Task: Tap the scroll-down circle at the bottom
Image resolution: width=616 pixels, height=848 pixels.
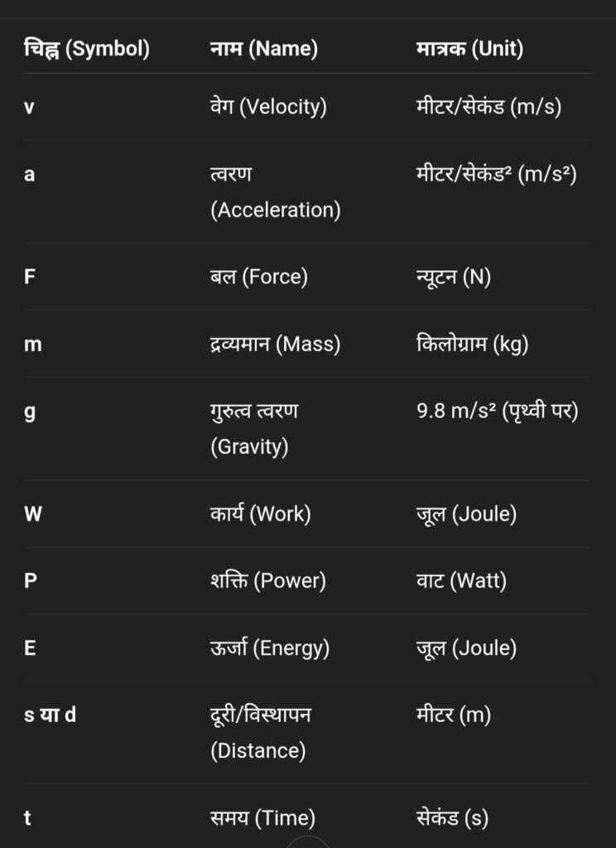Action: coord(308,842)
